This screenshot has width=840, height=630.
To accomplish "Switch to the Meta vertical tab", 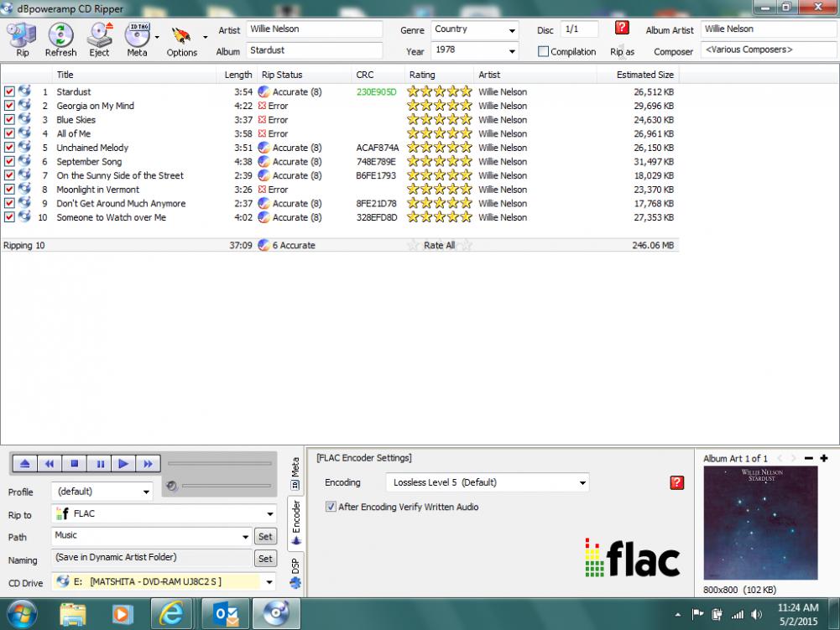I will point(295,472).
